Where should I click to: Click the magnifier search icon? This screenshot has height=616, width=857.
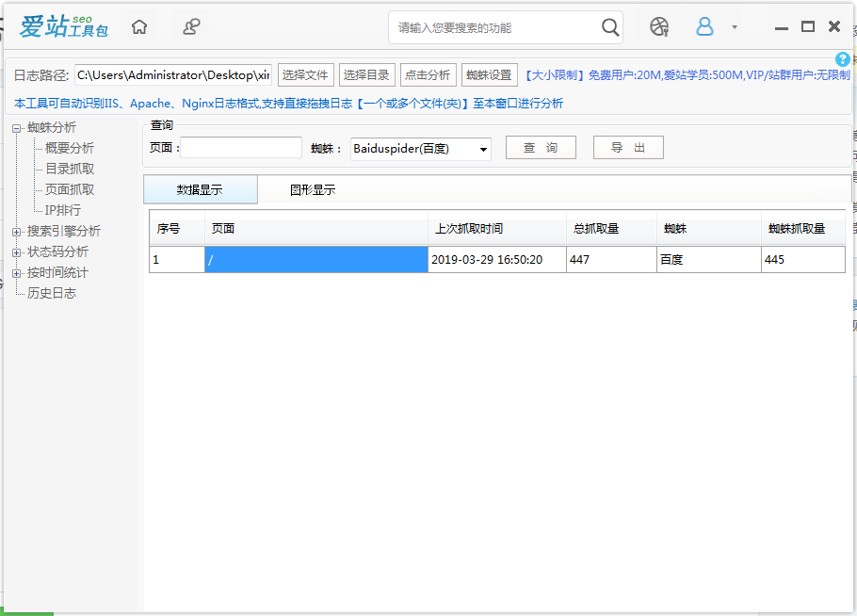click(x=610, y=27)
